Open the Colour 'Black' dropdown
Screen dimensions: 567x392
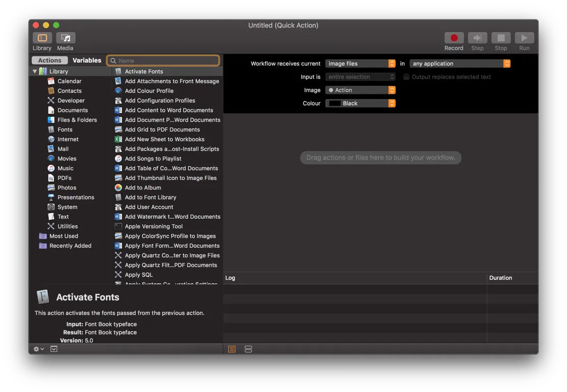click(360, 103)
